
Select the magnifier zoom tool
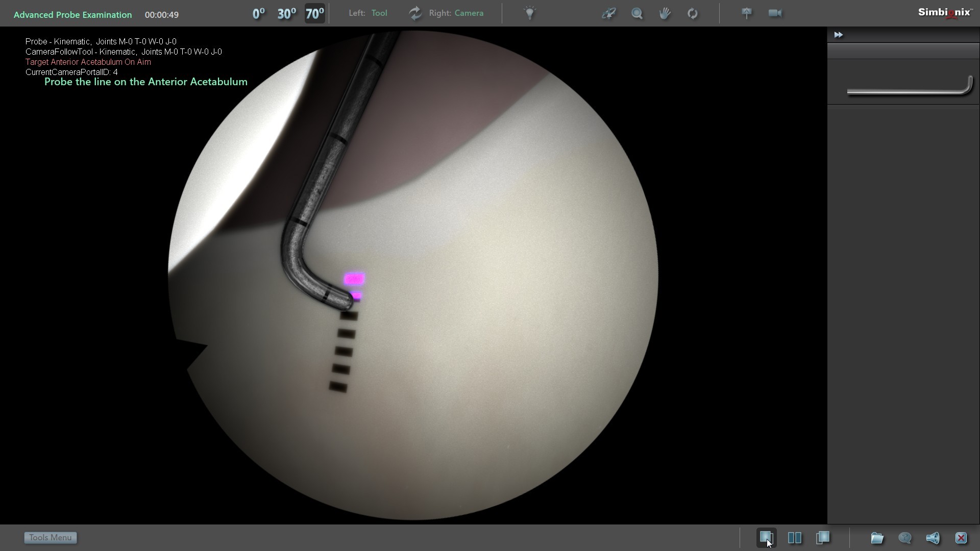[637, 13]
